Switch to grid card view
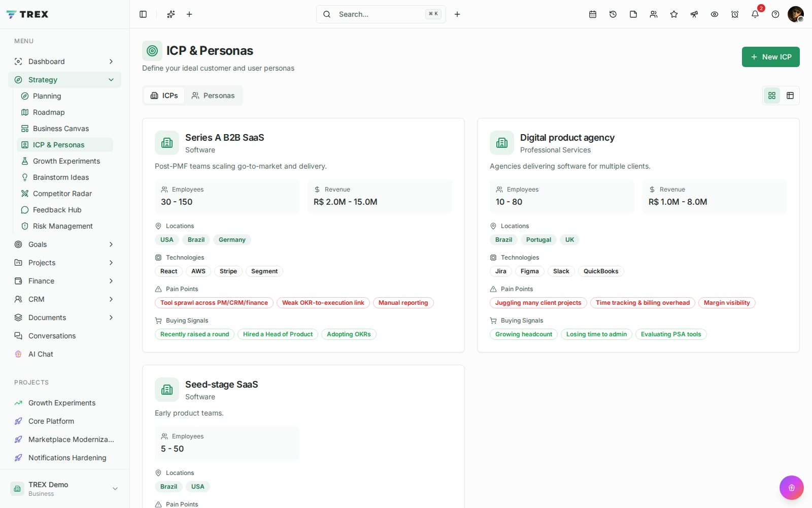Viewport: 812px width, 508px height. coord(772,96)
